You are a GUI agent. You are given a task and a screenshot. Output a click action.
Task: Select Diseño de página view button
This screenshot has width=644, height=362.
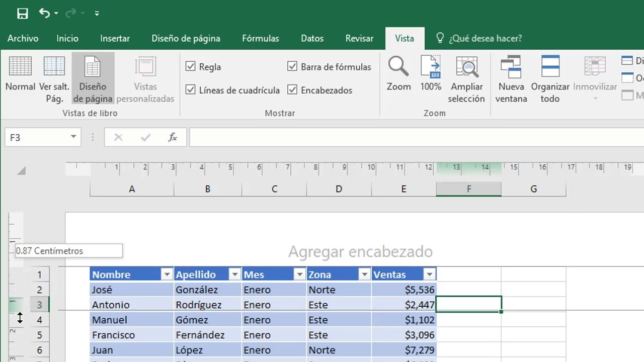click(x=93, y=79)
